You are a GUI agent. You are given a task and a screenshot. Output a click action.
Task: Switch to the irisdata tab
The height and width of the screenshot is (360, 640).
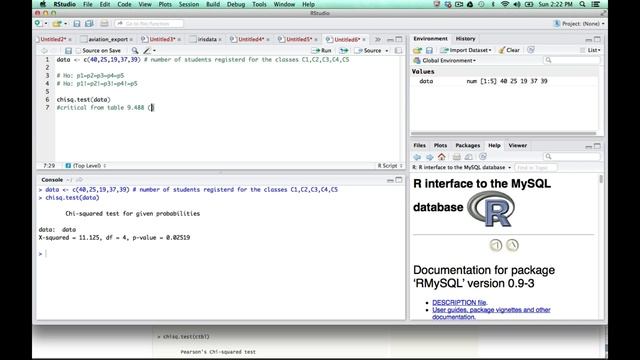[207, 40]
